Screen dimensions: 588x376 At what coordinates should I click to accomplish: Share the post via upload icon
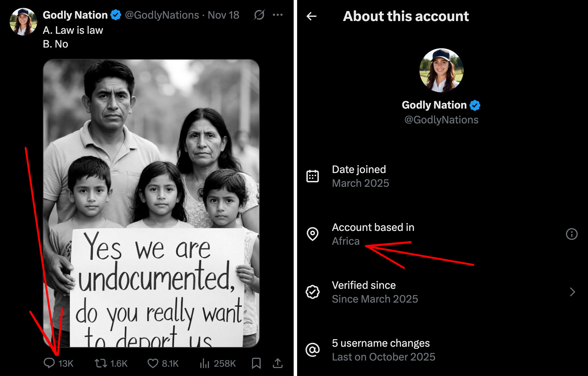coord(278,363)
